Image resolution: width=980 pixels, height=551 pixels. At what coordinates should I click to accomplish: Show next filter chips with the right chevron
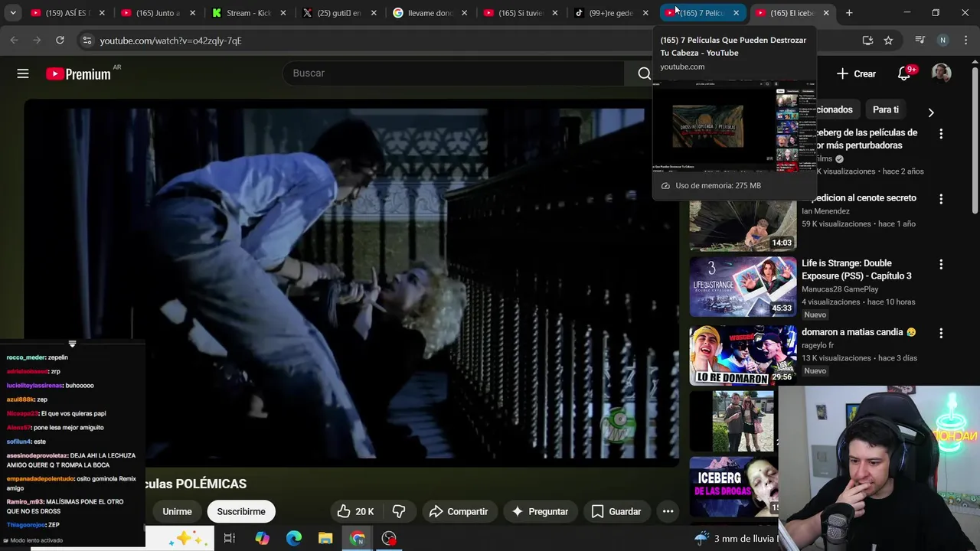pos(931,112)
